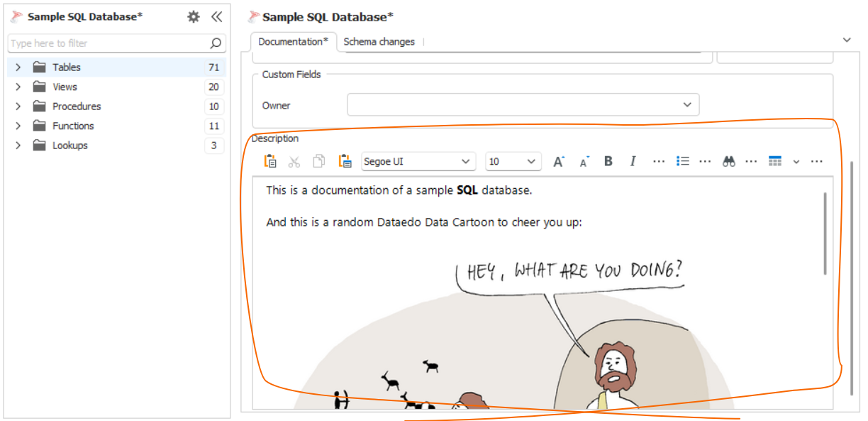Image resolution: width=868 pixels, height=421 pixels.
Task: Insert a table using the table icon
Action: point(775,162)
